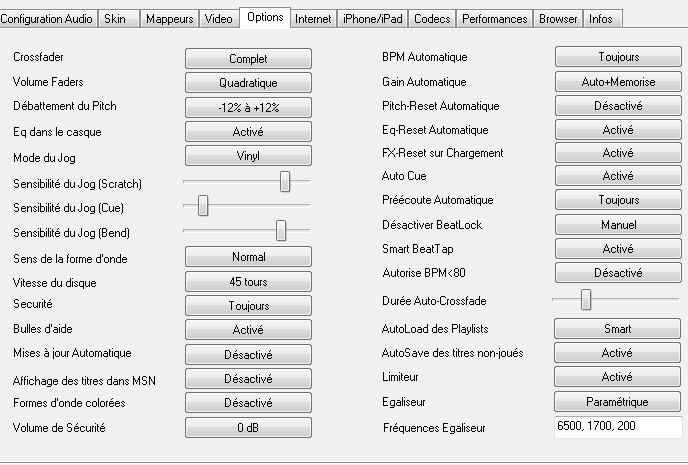Toggle Mises à jour Automatique
Viewport: 688px width, 465px height.
(x=248, y=354)
